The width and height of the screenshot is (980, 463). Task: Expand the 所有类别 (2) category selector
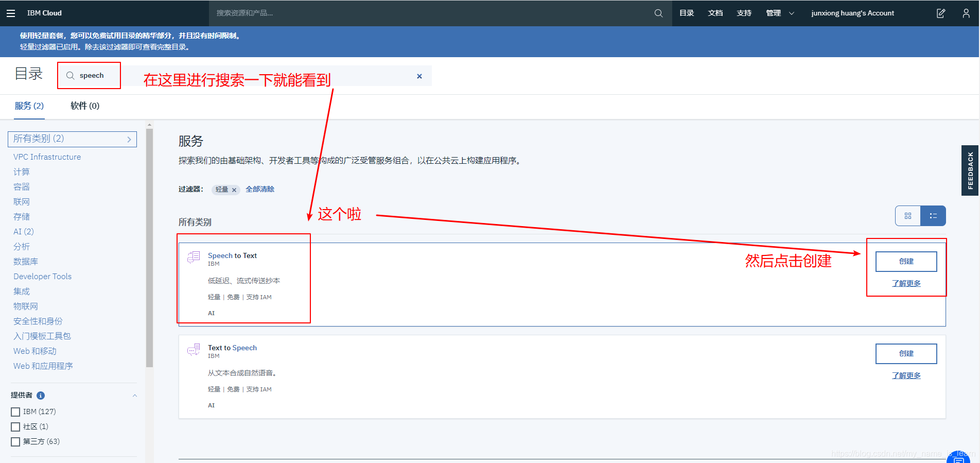point(73,139)
